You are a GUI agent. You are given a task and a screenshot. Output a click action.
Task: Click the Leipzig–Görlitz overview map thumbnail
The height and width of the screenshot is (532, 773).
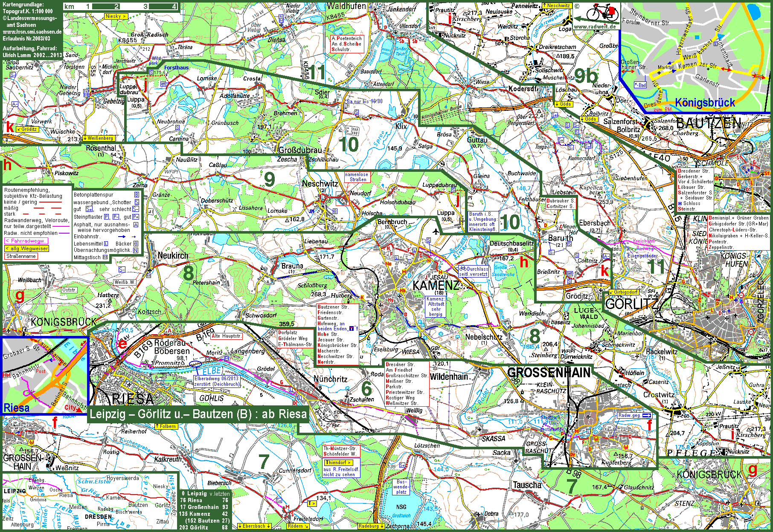click(x=89, y=501)
